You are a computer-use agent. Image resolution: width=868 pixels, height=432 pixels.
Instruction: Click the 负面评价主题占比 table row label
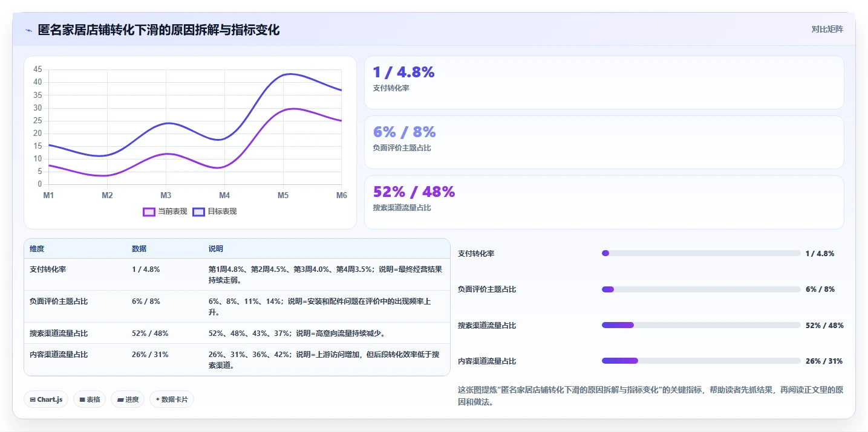click(59, 301)
